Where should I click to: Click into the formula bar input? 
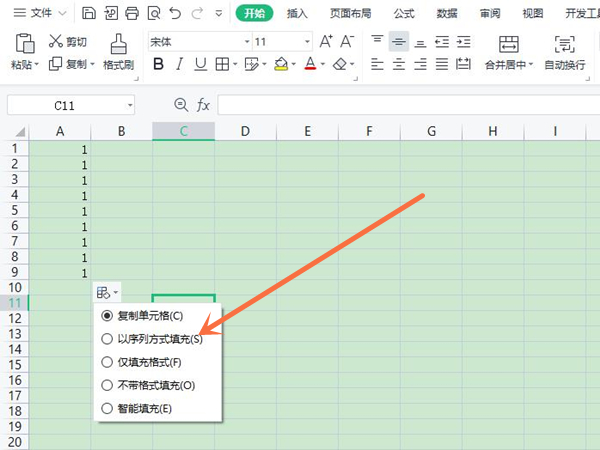pyautogui.click(x=400, y=105)
